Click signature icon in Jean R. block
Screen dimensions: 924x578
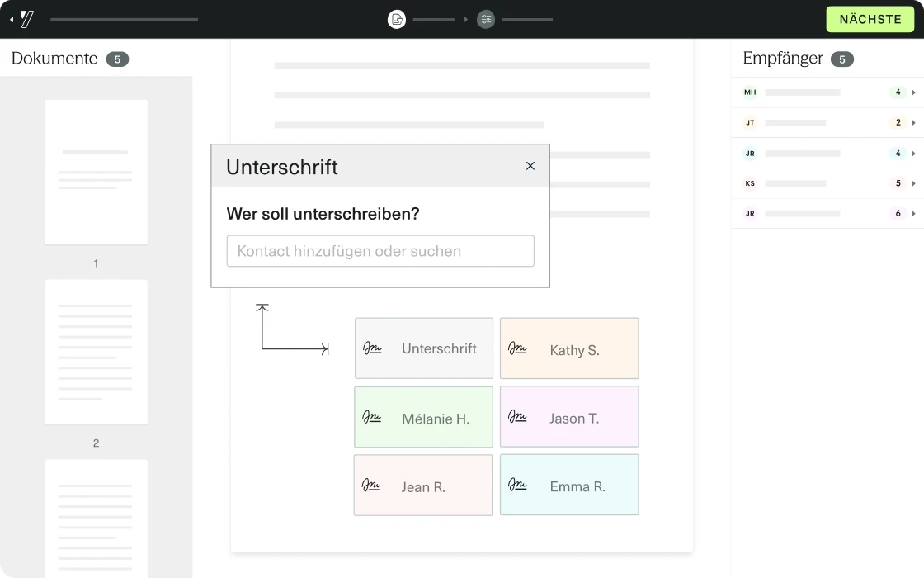371,486
